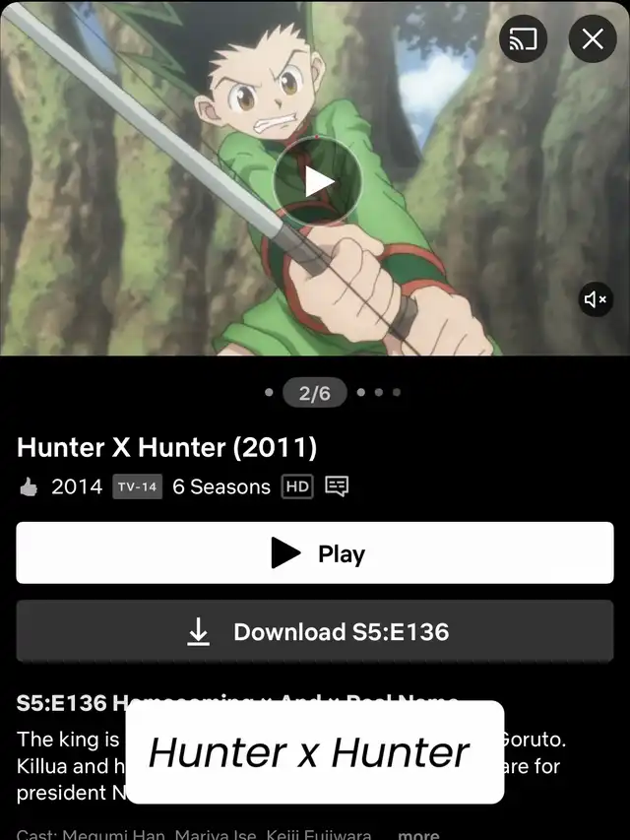This screenshot has width=630, height=840.
Task: Tap the HD quality badge
Action: tap(297, 486)
